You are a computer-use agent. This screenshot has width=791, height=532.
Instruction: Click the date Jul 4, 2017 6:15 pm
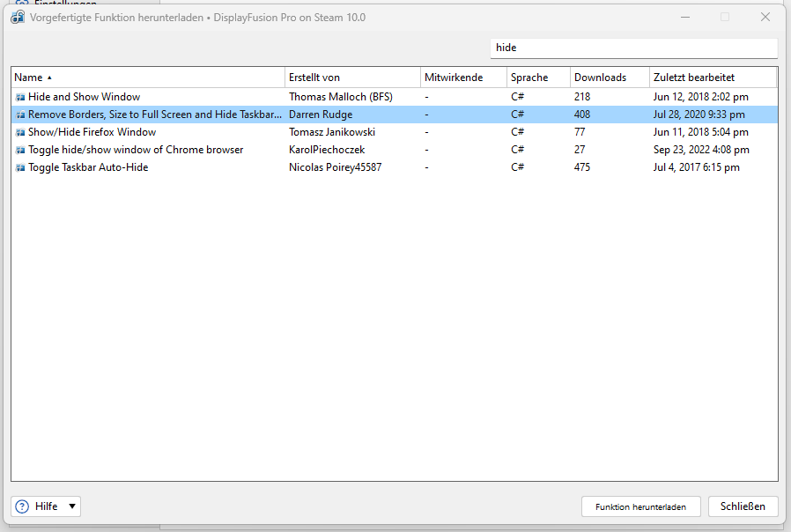click(696, 167)
